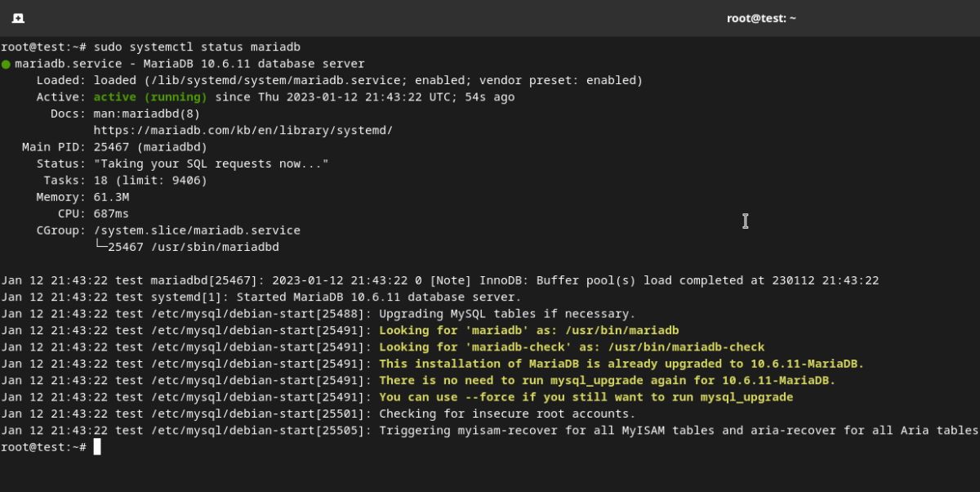Click the "Taking your SQL requests now..." status
This screenshot has height=492, width=980.
point(211,163)
